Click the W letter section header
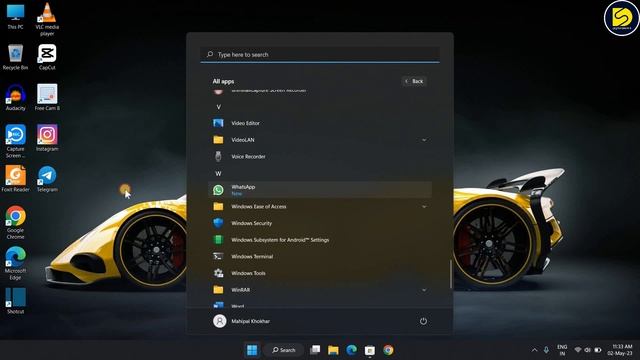Viewport: 640px width, 360px height. (218, 173)
